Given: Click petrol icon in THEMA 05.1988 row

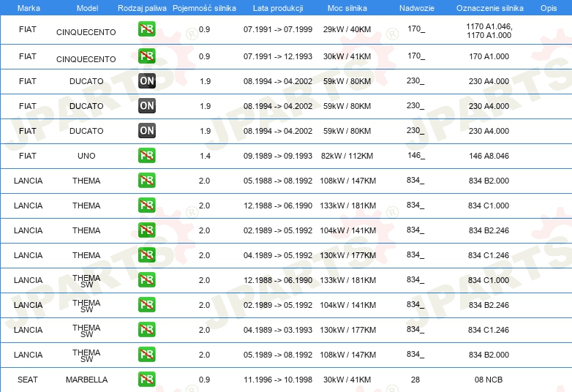Looking at the screenshot, I should coord(146,181).
